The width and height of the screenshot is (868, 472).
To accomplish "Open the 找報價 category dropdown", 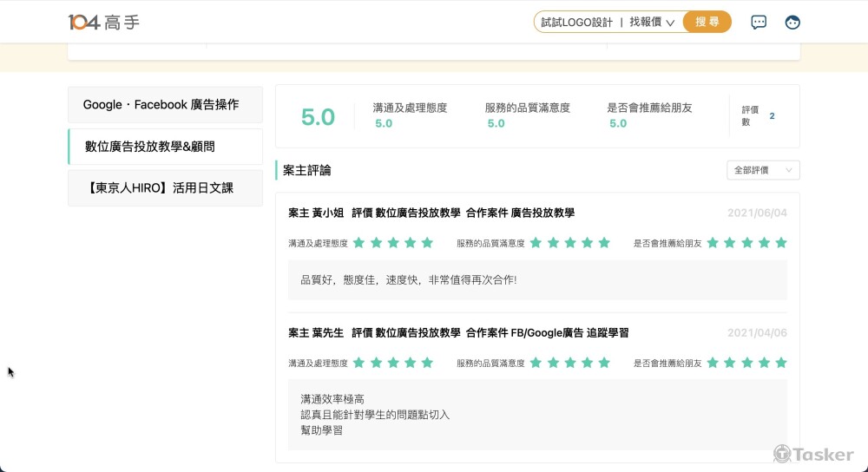I will click(x=652, y=23).
